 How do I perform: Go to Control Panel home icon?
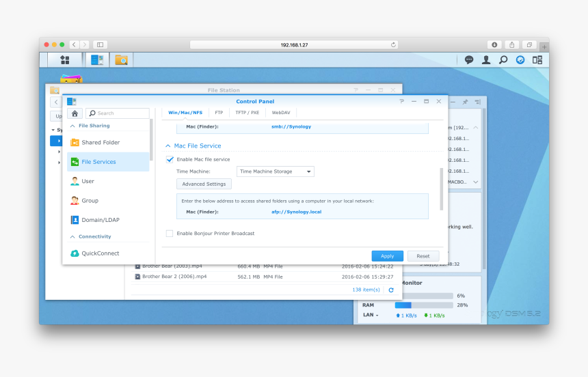pyautogui.click(x=75, y=113)
